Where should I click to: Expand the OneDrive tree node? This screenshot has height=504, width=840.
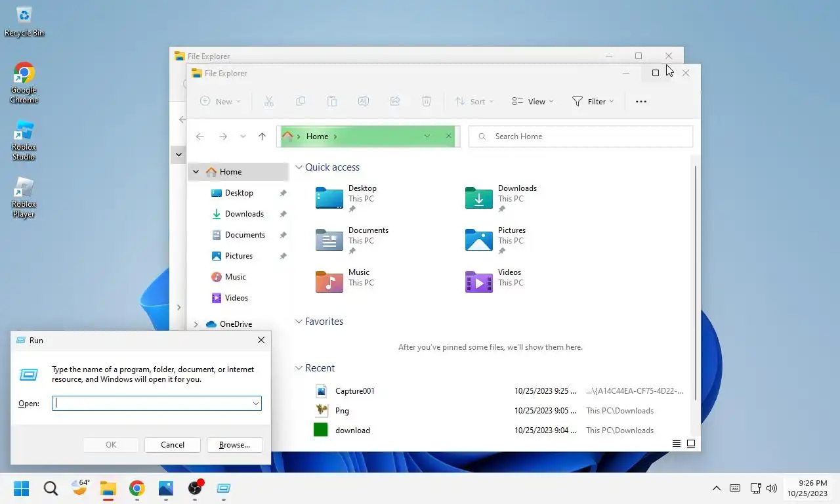[x=196, y=324]
